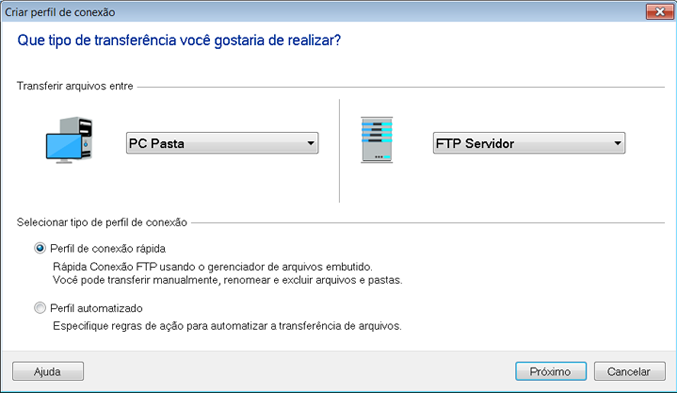Select the Perfil automatizado radio button

click(40, 308)
